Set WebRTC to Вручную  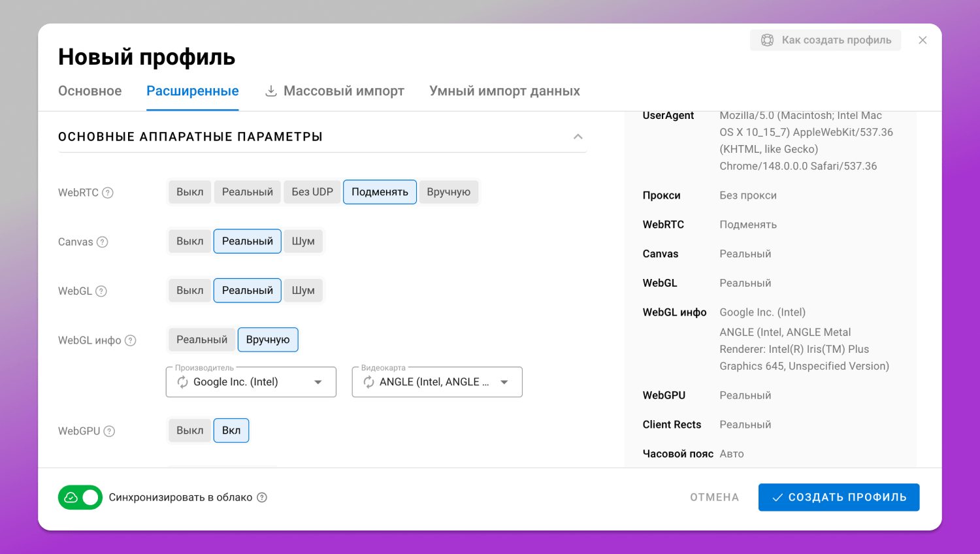(449, 192)
